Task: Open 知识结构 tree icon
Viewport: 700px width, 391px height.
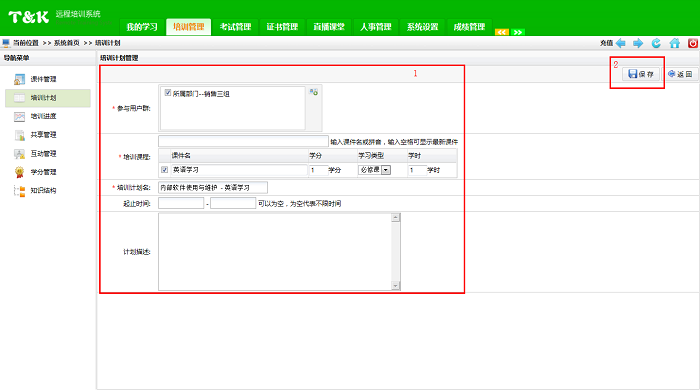Action: [x=19, y=191]
